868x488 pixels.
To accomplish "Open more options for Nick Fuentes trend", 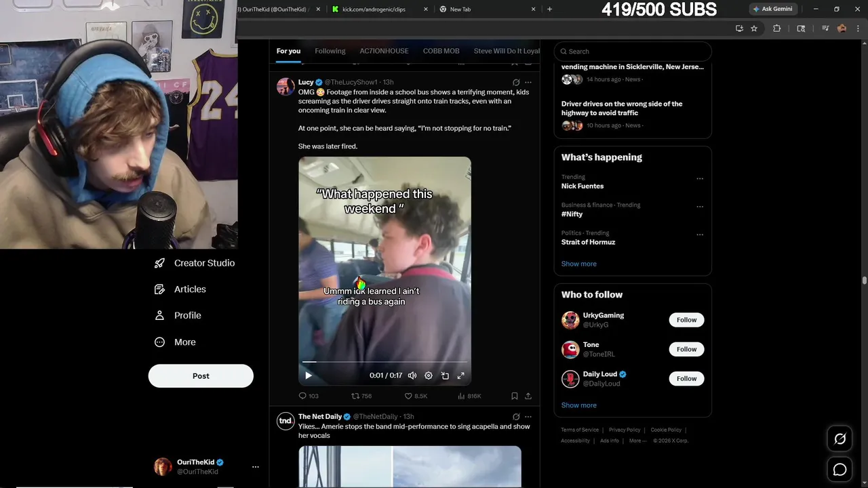I will coord(700,179).
